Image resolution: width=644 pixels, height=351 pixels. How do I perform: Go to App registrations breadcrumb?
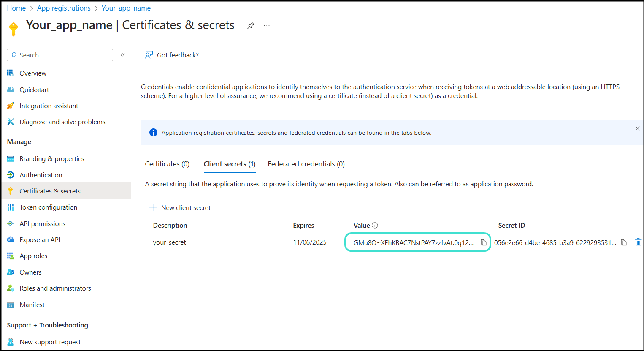(64, 8)
